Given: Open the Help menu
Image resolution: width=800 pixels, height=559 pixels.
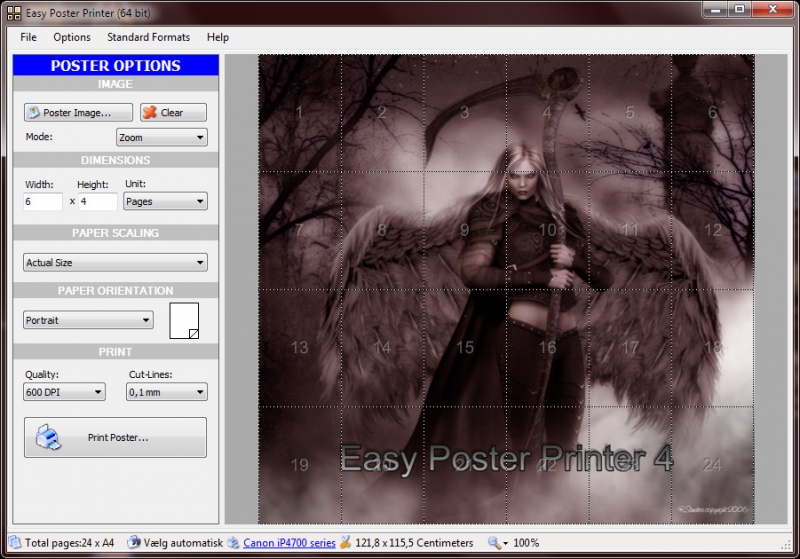Looking at the screenshot, I should [x=218, y=37].
